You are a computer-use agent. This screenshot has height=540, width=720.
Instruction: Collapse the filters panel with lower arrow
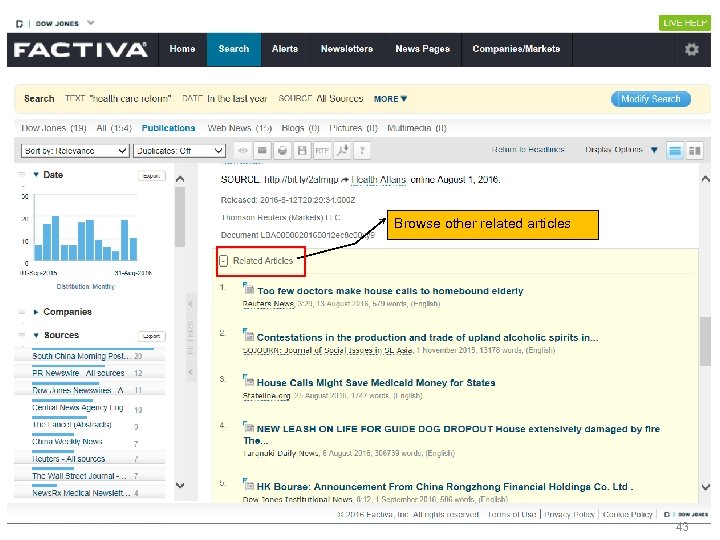(191, 371)
